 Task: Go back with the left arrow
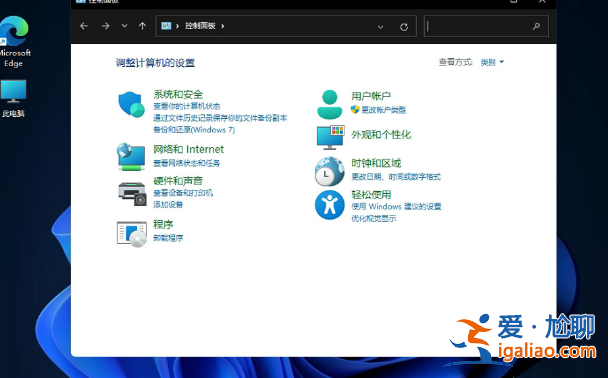coord(84,26)
